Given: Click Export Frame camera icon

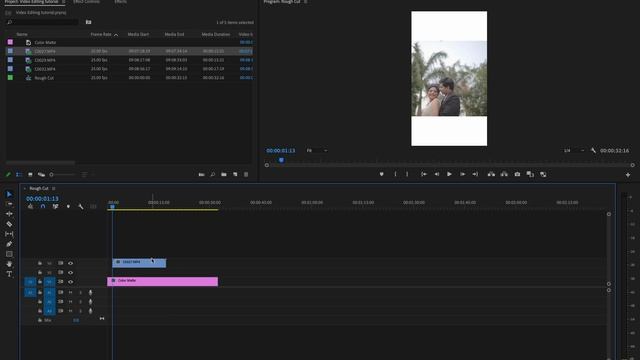Looking at the screenshot, I should coord(517,174).
